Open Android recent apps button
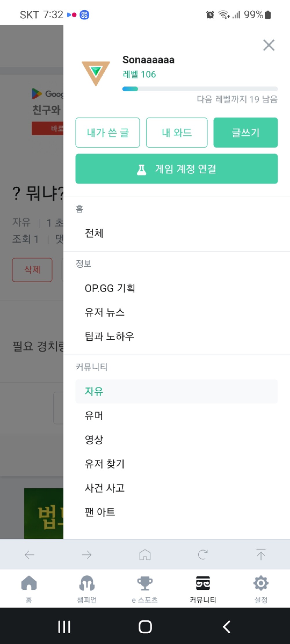This screenshot has height=644, width=290. pyautogui.click(x=64, y=627)
